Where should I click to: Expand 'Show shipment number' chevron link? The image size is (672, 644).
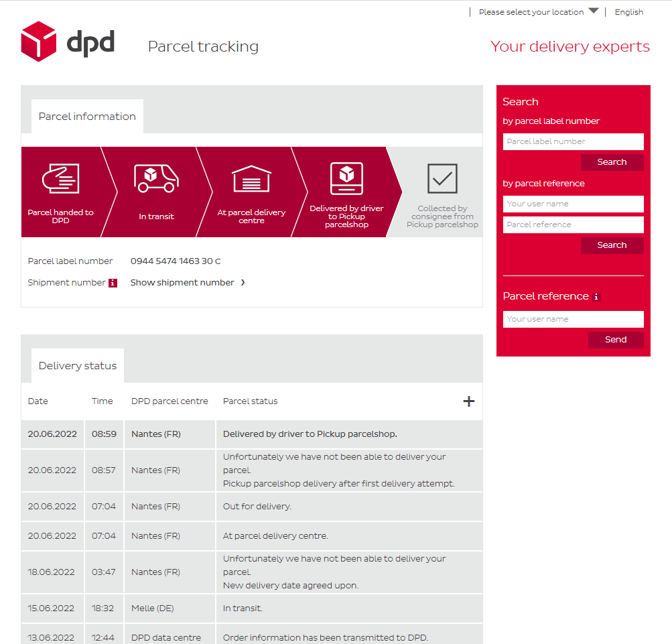pos(188,283)
